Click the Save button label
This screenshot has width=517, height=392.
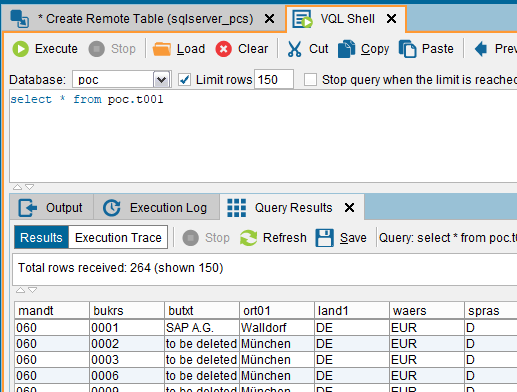pyautogui.click(x=353, y=238)
